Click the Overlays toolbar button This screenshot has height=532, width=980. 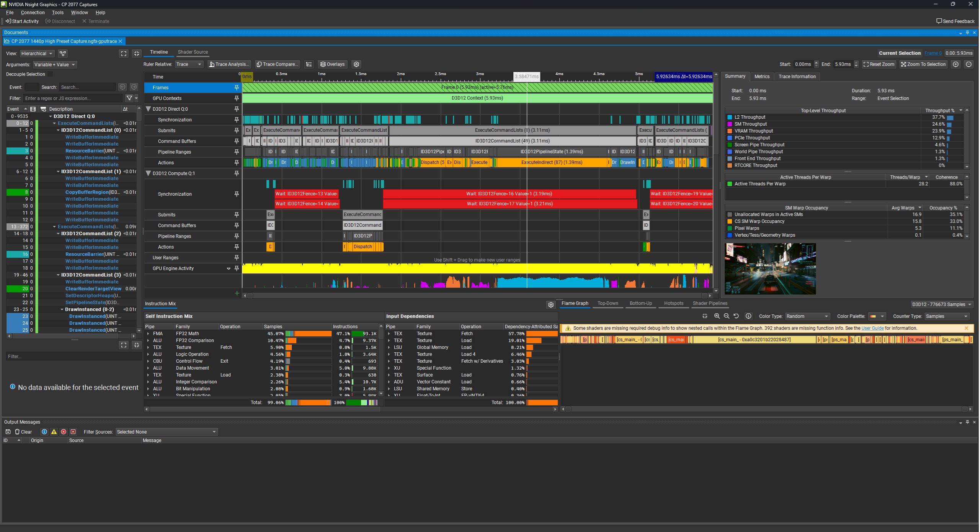point(332,64)
